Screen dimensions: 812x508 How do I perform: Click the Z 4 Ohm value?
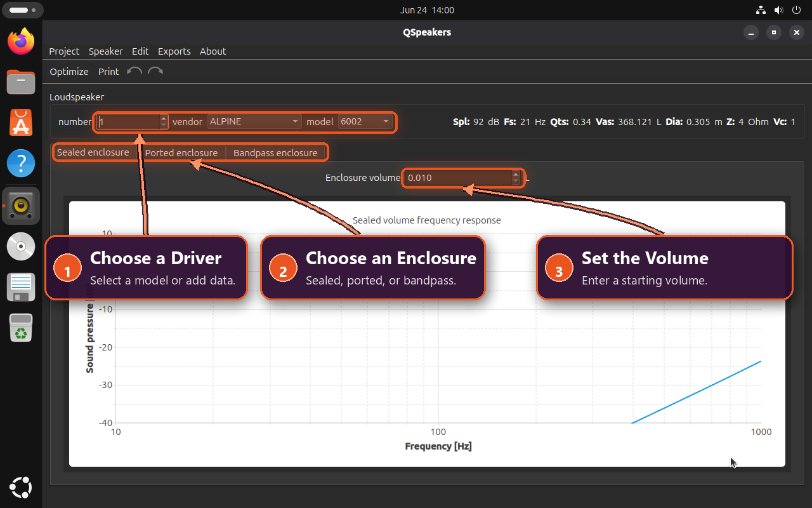click(x=747, y=122)
